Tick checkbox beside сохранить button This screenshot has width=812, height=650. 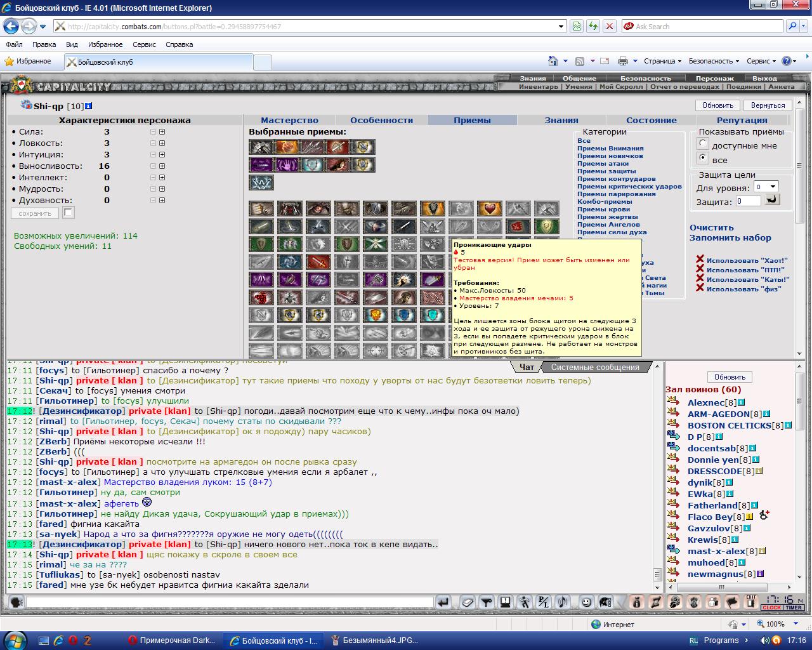69,213
